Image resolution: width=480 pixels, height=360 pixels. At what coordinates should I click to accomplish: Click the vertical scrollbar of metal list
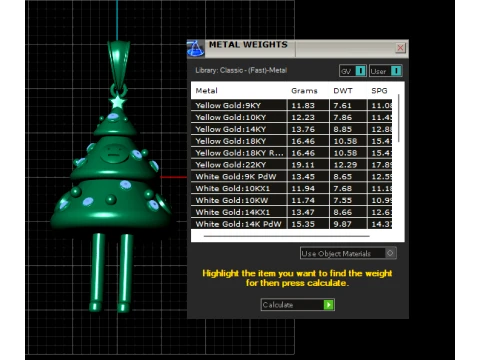pyautogui.click(x=399, y=118)
